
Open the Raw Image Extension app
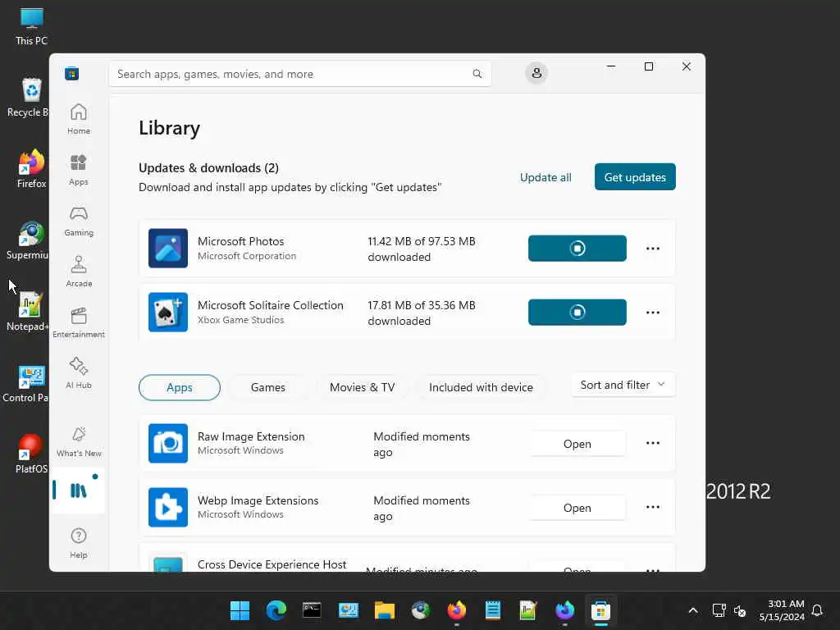coord(577,444)
